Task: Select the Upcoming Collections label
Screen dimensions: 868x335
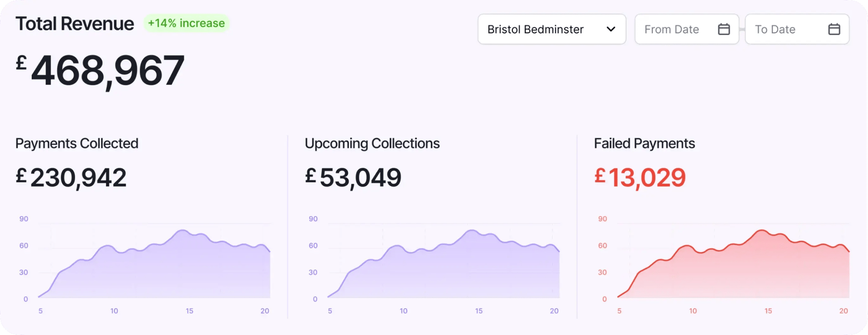Action: (x=372, y=143)
